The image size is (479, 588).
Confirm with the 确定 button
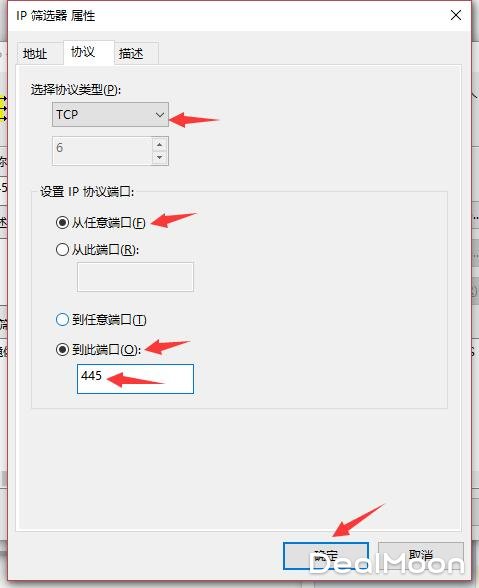(x=326, y=556)
